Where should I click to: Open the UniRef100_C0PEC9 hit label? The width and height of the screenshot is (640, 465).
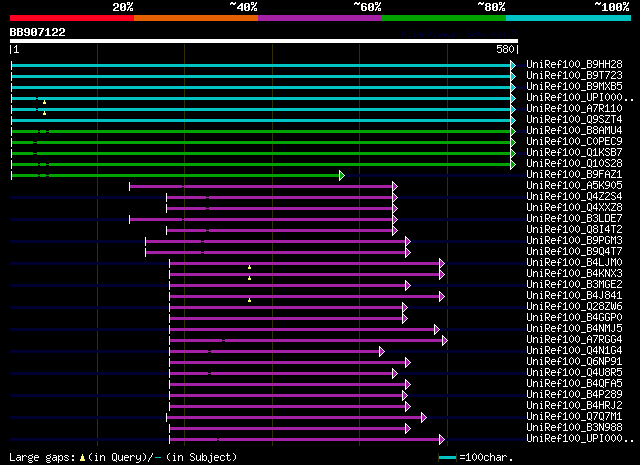(x=574, y=142)
